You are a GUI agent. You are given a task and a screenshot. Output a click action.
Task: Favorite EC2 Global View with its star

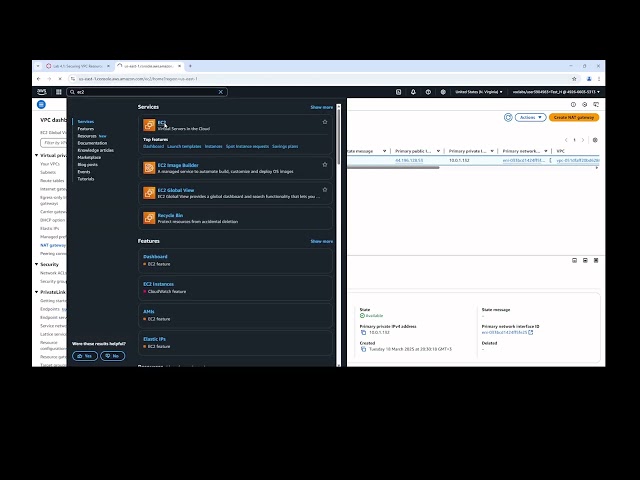[325, 189]
